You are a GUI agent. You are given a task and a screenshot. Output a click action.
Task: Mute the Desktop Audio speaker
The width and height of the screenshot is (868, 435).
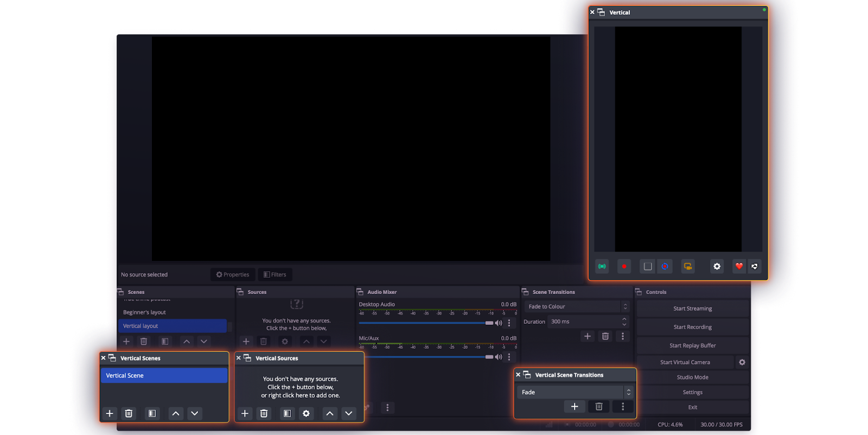[x=499, y=323]
